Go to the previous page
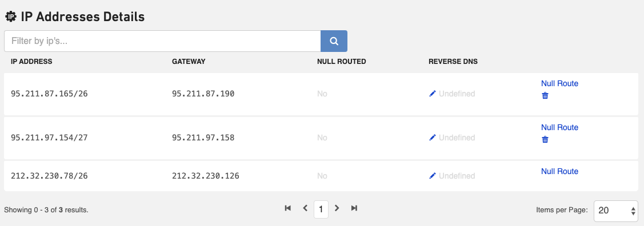 pos(305,208)
